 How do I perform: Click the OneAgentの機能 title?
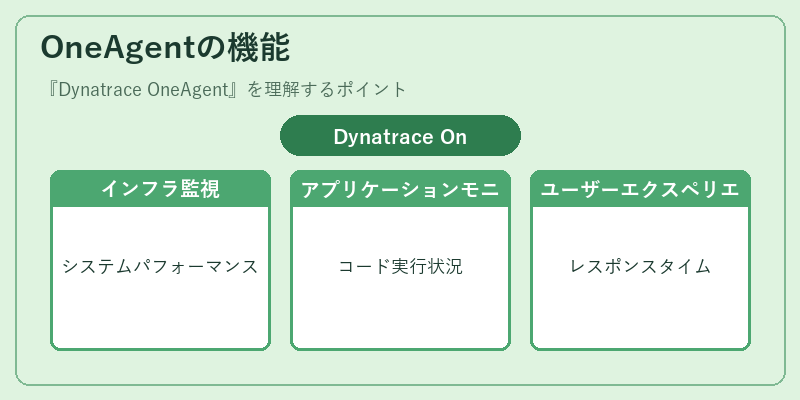pyautogui.click(x=165, y=48)
